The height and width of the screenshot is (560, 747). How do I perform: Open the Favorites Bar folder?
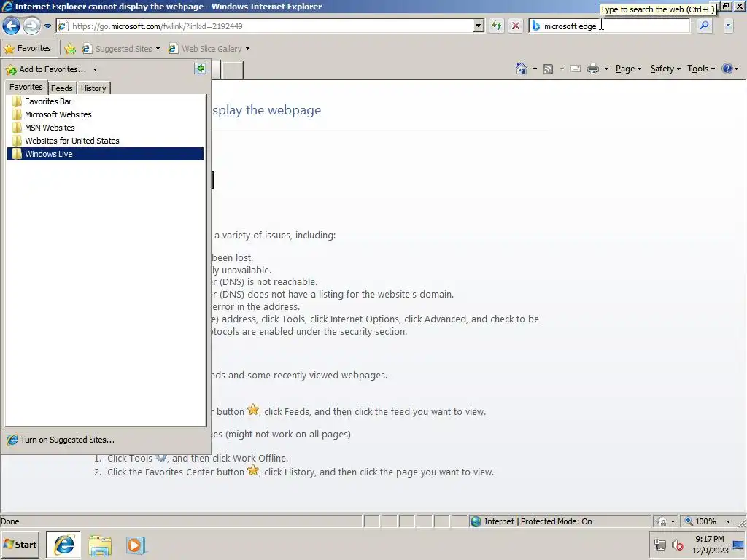pyautogui.click(x=105, y=101)
